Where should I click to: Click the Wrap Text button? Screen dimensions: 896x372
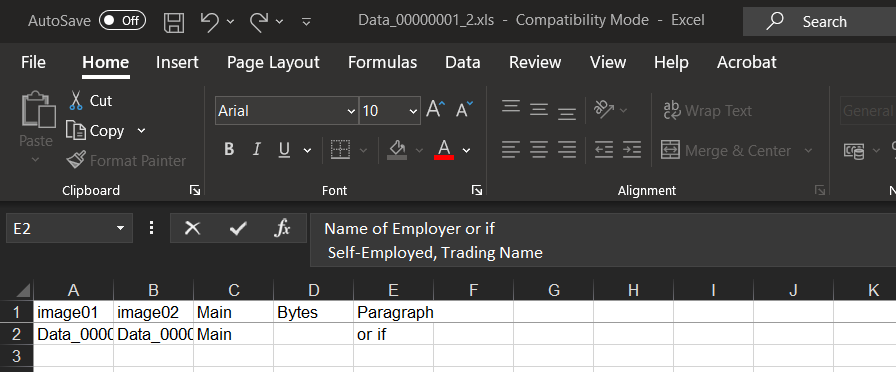click(707, 110)
